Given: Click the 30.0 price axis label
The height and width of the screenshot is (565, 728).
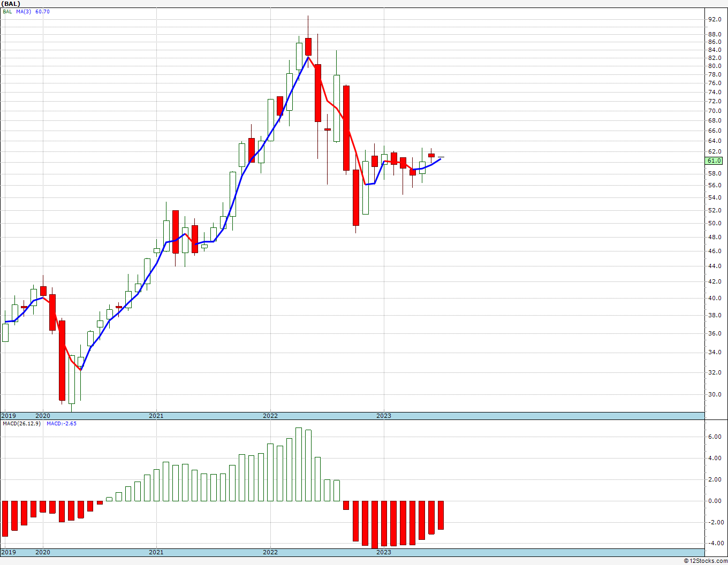Looking at the screenshot, I should tap(715, 394).
